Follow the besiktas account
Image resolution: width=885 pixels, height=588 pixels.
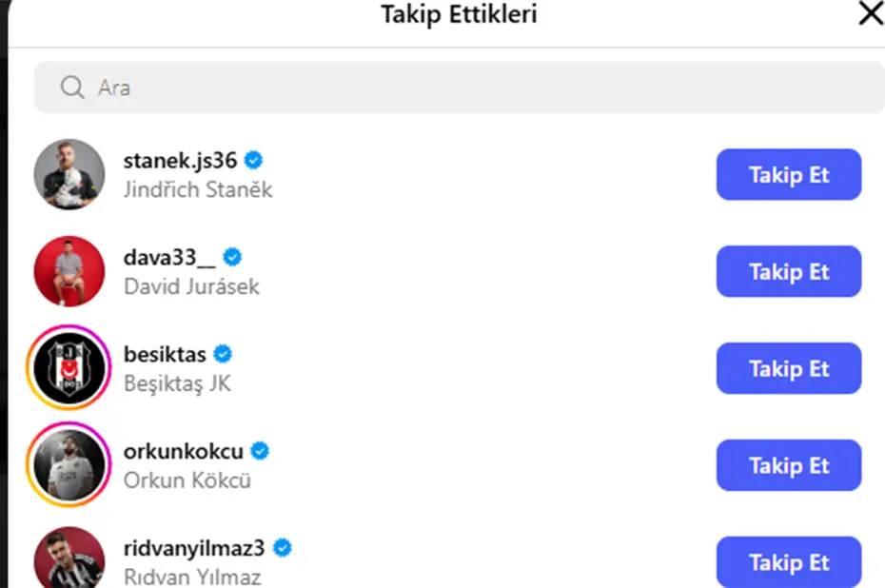[788, 368]
